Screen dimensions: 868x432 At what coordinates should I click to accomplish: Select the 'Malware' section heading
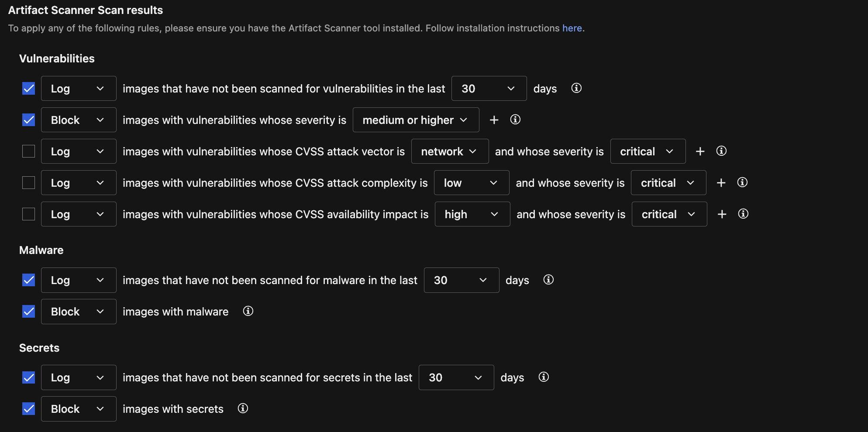[41, 250]
